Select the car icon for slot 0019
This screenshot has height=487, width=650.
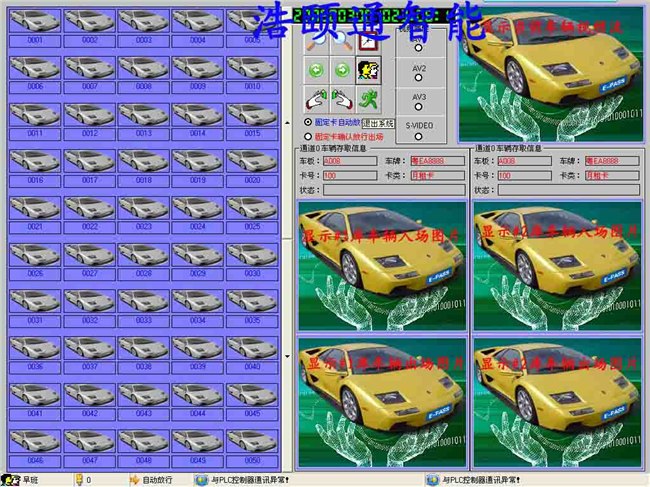pos(197,161)
